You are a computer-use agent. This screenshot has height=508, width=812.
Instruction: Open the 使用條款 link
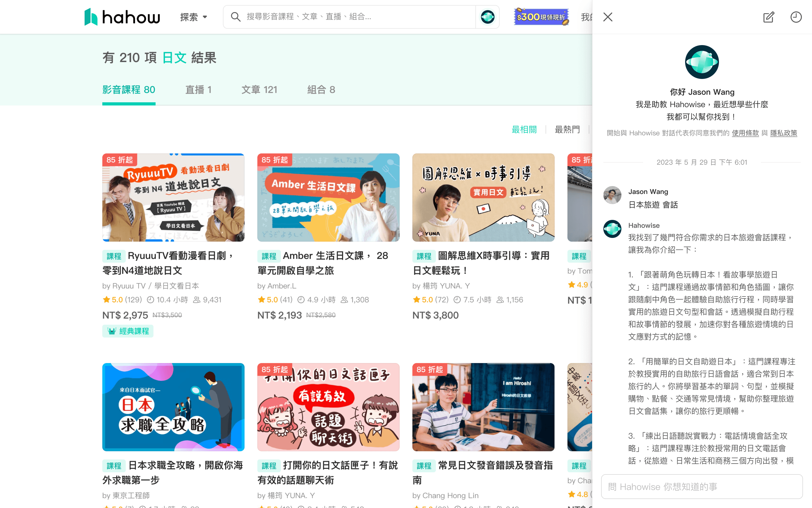(745, 133)
